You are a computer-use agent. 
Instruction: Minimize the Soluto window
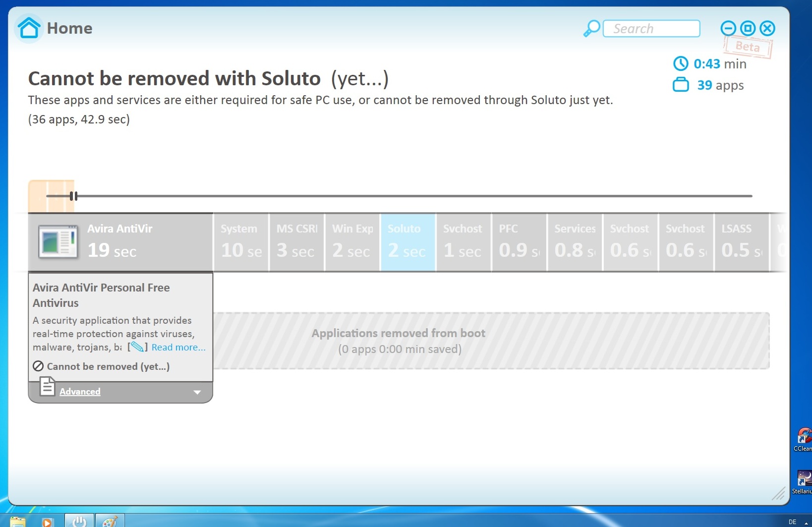pos(728,28)
